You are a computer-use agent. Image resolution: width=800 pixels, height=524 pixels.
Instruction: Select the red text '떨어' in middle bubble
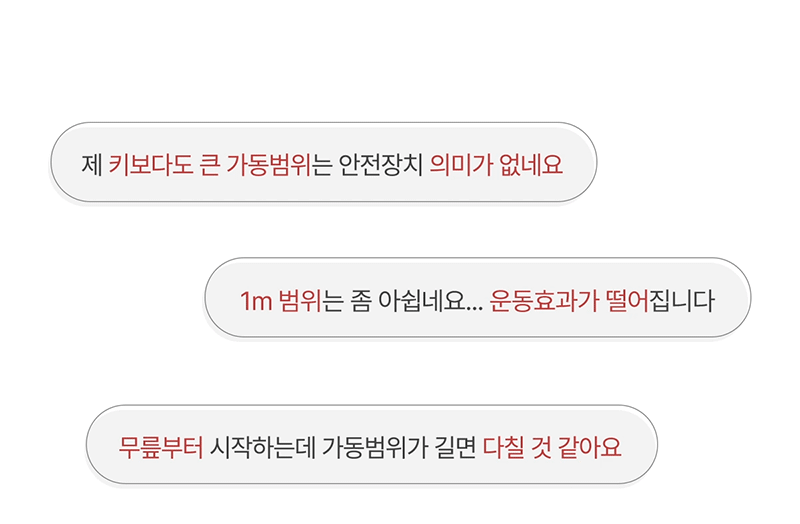click(627, 301)
